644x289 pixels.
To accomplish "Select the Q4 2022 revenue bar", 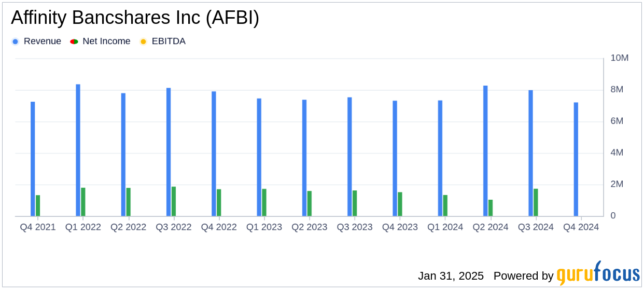I will pos(214,154).
